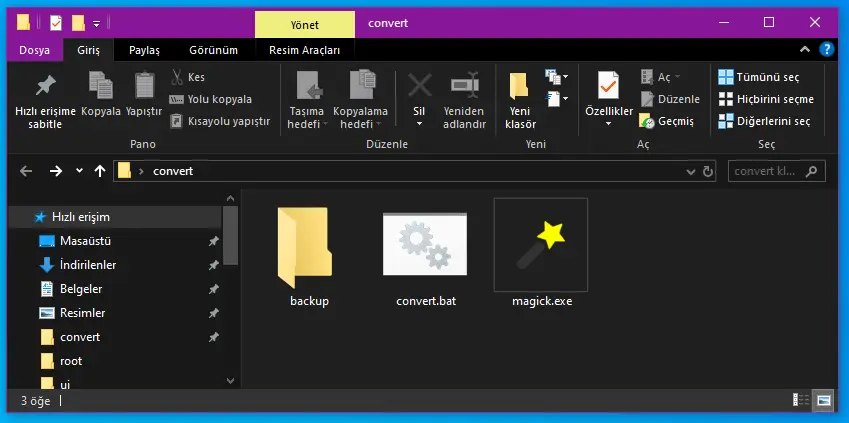
Task: Switch to the Görünüm ribbon tab
Action: pos(213,50)
